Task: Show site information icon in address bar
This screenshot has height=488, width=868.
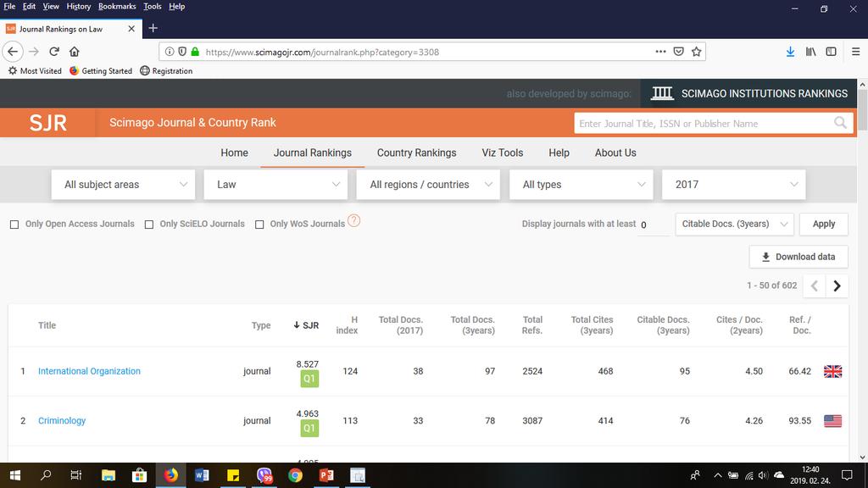Action: click(170, 52)
